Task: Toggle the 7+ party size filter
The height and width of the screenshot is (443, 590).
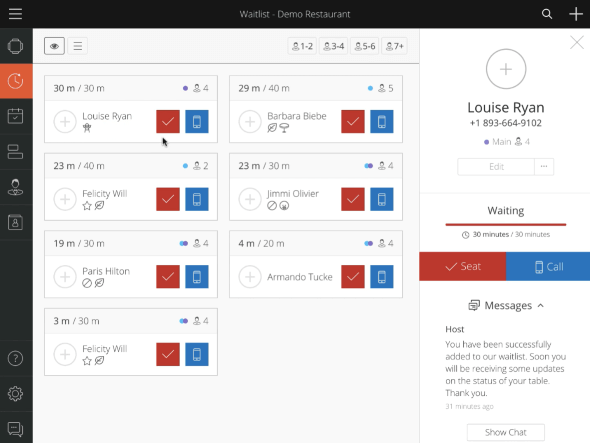Action: click(x=395, y=46)
